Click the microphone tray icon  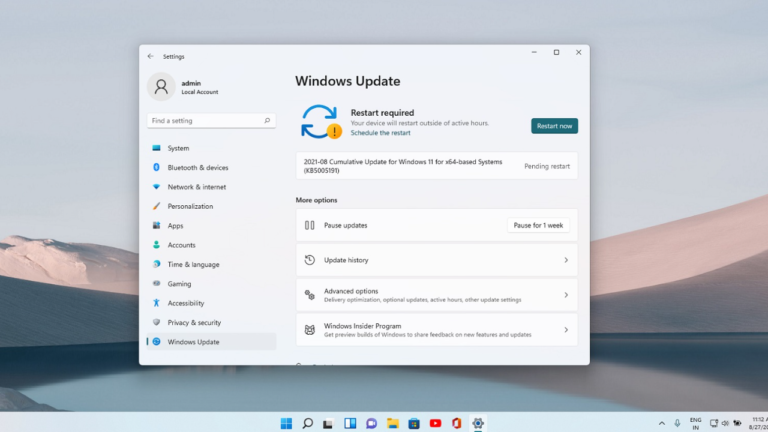(677, 423)
